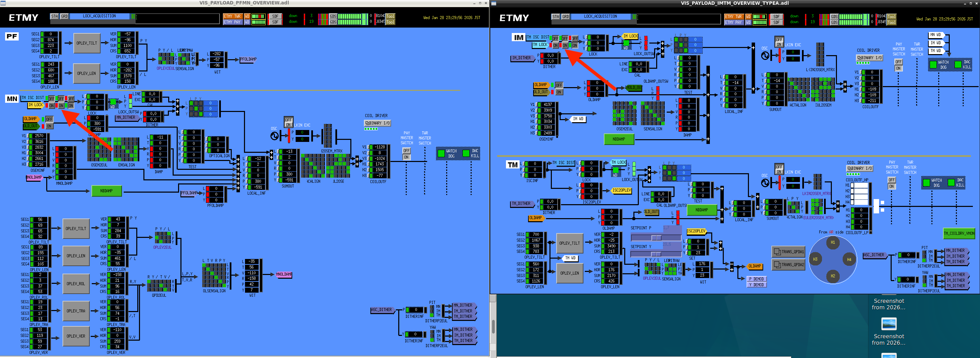980x358 pixels.
Task: Turn ON the MN PAY MASTER SWITCH
Action: coord(406,157)
